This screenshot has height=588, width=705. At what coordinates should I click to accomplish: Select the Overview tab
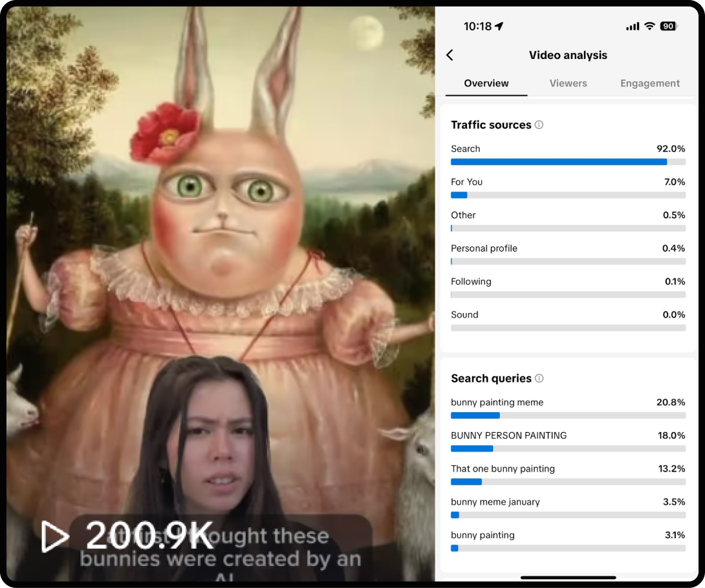click(486, 83)
